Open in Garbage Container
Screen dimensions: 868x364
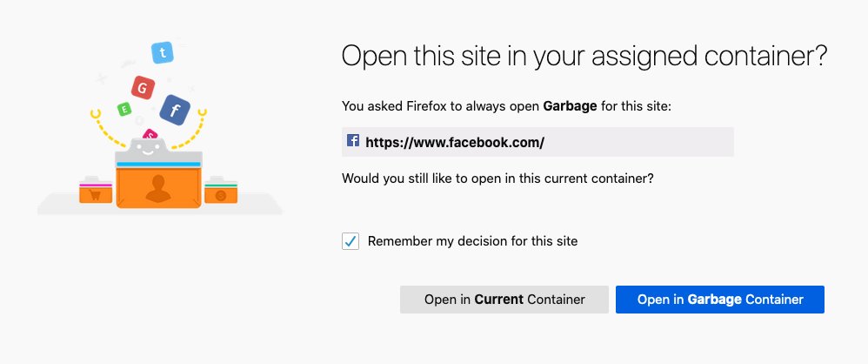(720, 300)
